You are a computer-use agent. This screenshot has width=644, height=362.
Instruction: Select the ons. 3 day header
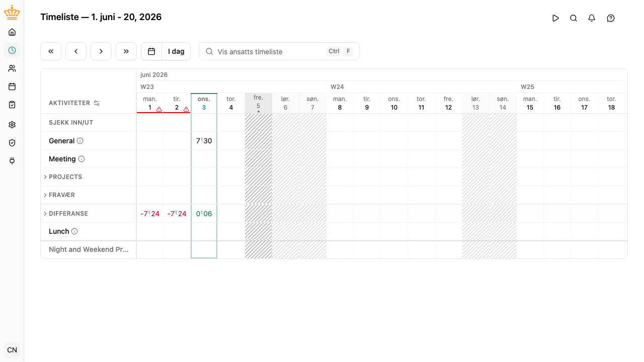tap(204, 103)
